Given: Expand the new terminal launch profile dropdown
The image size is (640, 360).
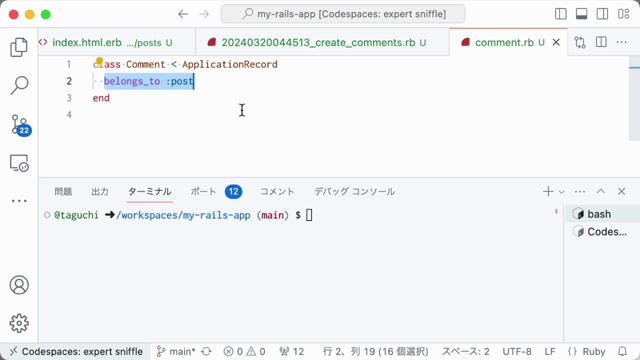Looking at the screenshot, I should (562, 192).
